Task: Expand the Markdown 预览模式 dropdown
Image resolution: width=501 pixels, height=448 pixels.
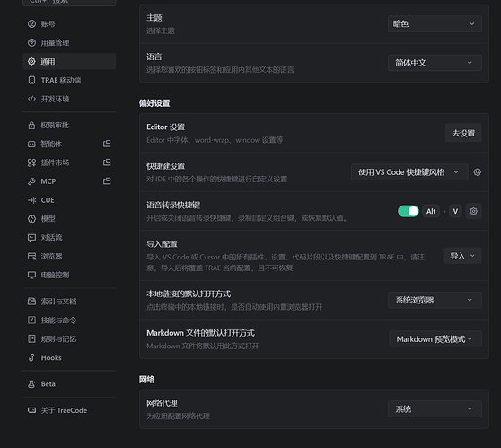Action: coord(435,339)
